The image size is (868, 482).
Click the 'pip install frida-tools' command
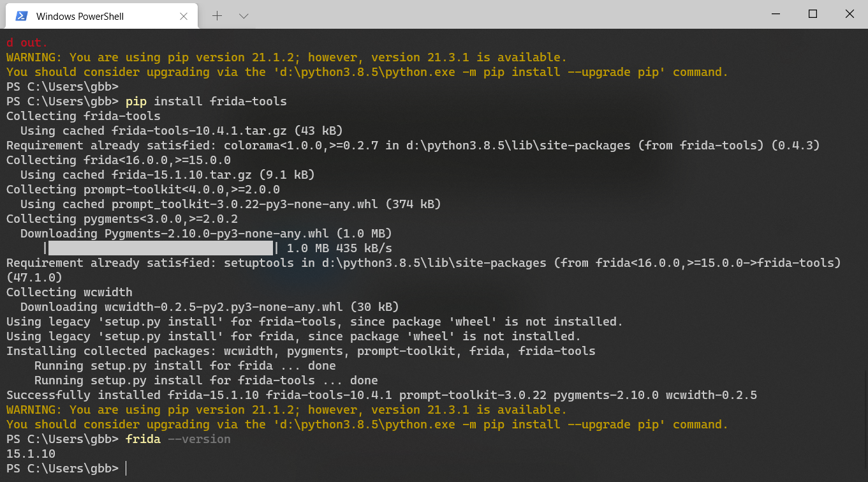click(206, 102)
